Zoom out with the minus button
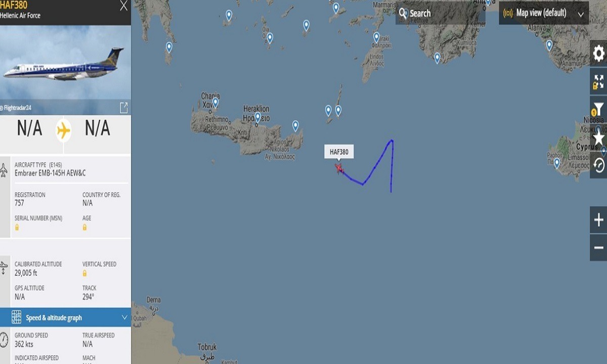The height and width of the screenshot is (364, 607). point(598,248)
